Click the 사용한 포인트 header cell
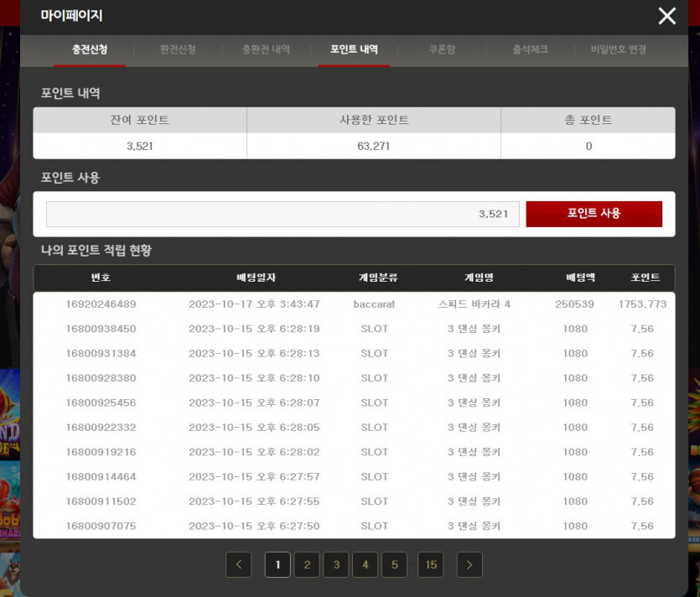 (x=374, y=120)
